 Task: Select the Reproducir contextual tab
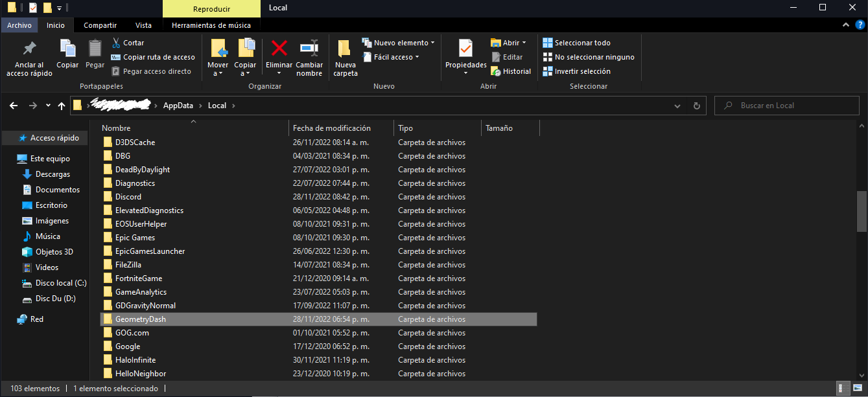pos(211,8)
